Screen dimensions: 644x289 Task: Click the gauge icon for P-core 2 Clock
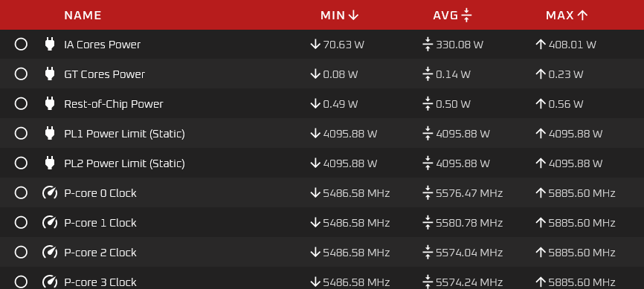tap(50, 252)
